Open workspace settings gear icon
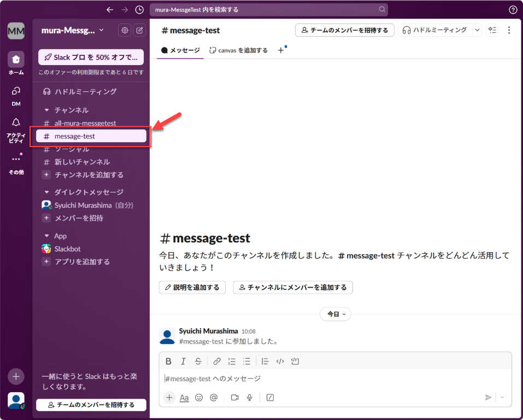523x420 pixels. (125, 31)
